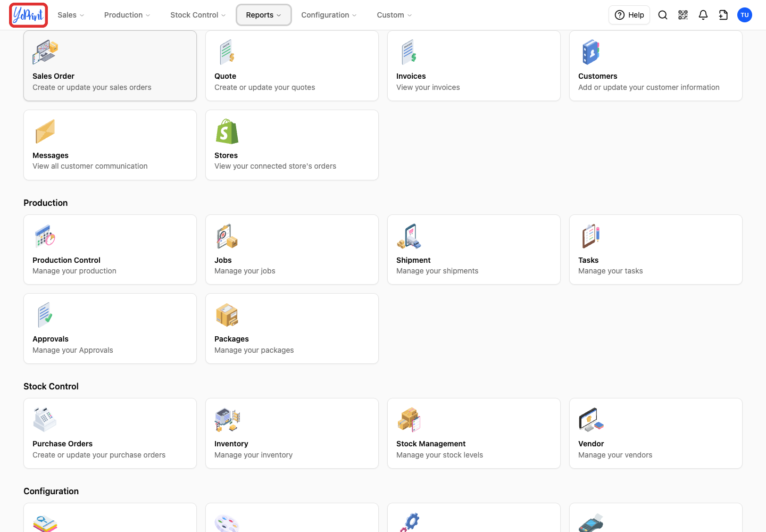Click the Packages boxes icon
The image size is (766, 532).
coord(227,315)
